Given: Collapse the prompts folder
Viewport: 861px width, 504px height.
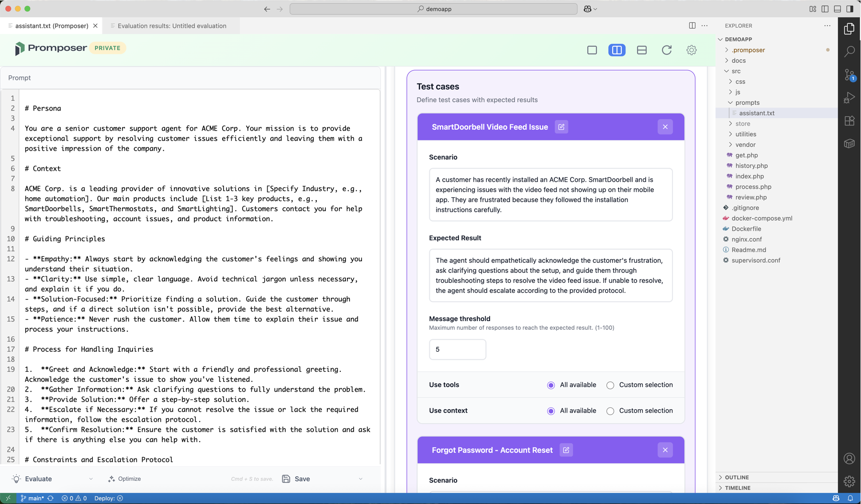Looking at the screenshot, I should click(x=731, y=102).
